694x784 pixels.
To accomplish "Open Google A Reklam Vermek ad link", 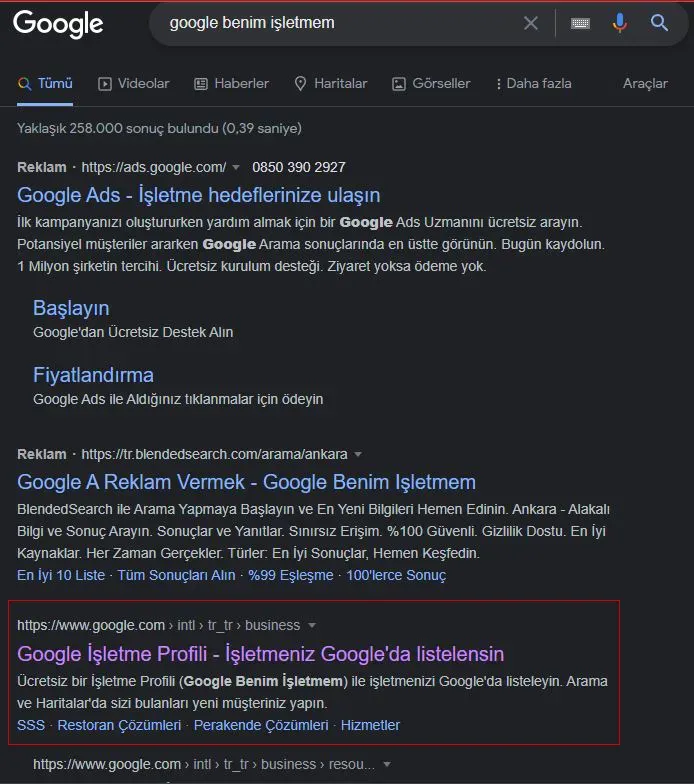I will point(246,482).
